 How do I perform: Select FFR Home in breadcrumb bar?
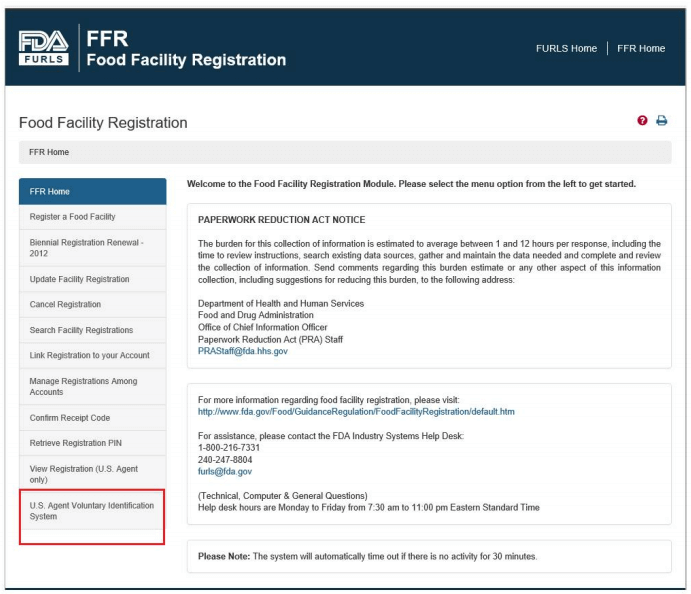coord(49,152)
